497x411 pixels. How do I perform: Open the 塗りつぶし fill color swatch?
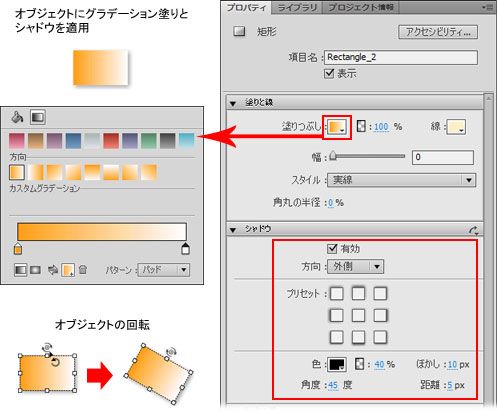pos(337,127)
